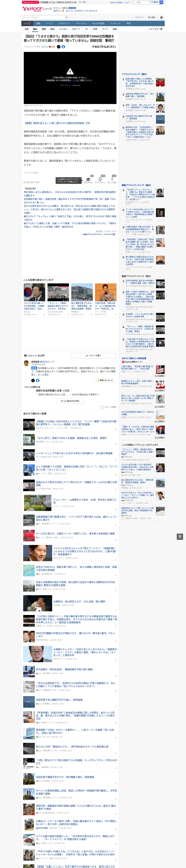This screenshot has height=868, width=186.
Task: Select the スポーツ category tab
Action: [76, 29]
